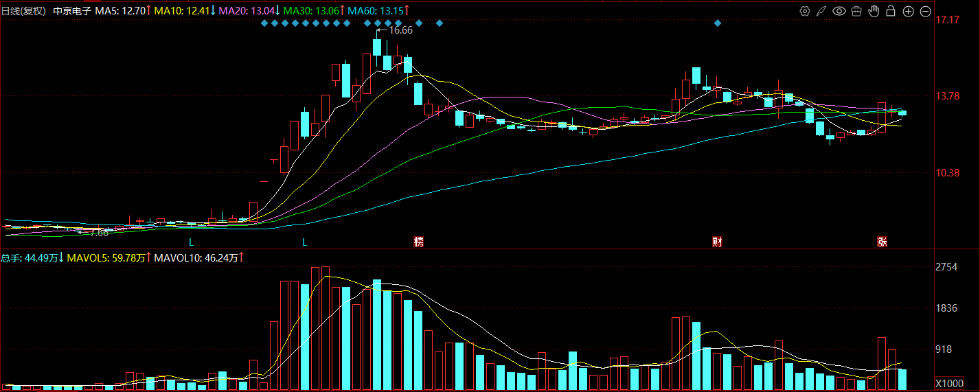The image size is (980, 392).
Task: Click the 16.66 high price label
Action: [400, 30]
